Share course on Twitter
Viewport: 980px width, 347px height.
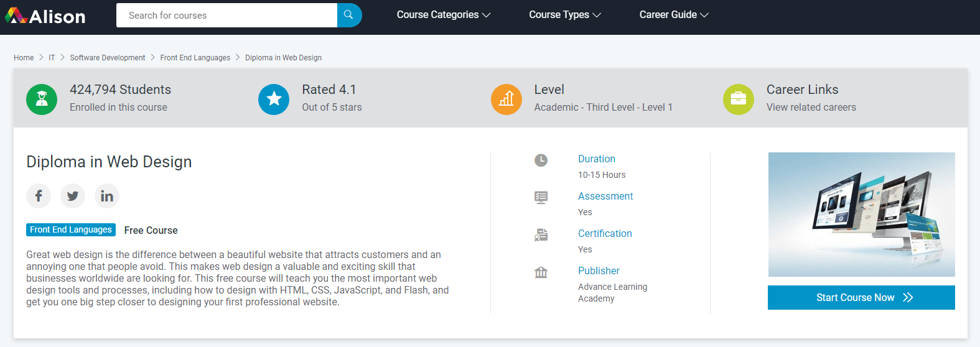pyautogui.click(x=73, y=196)
